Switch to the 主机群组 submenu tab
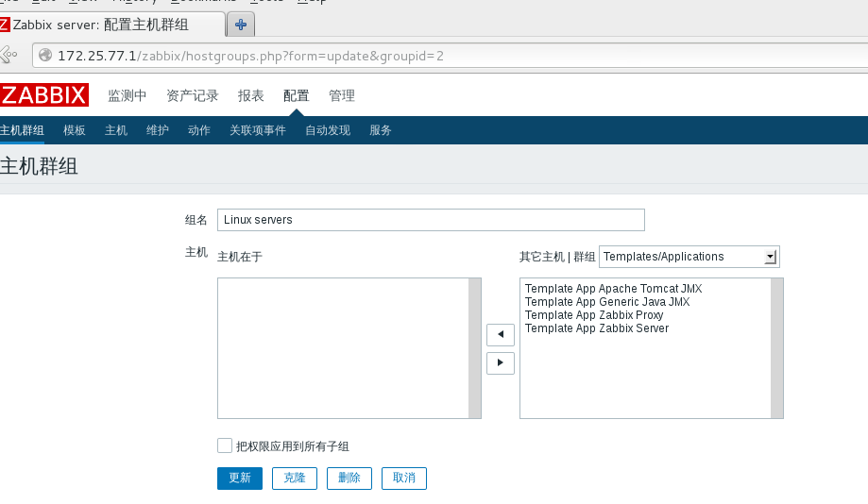Image resolution: width=868 pixels, height=504 pixels. [22, 130]
